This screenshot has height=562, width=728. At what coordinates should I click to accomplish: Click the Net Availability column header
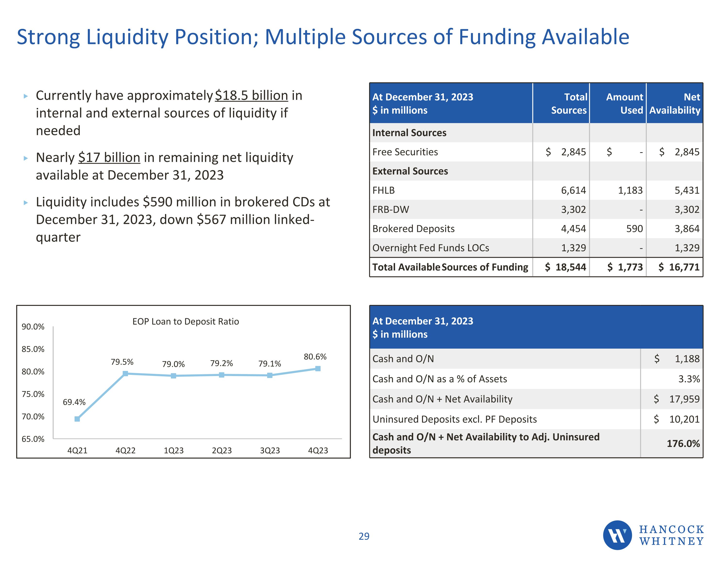coord(675,103)
